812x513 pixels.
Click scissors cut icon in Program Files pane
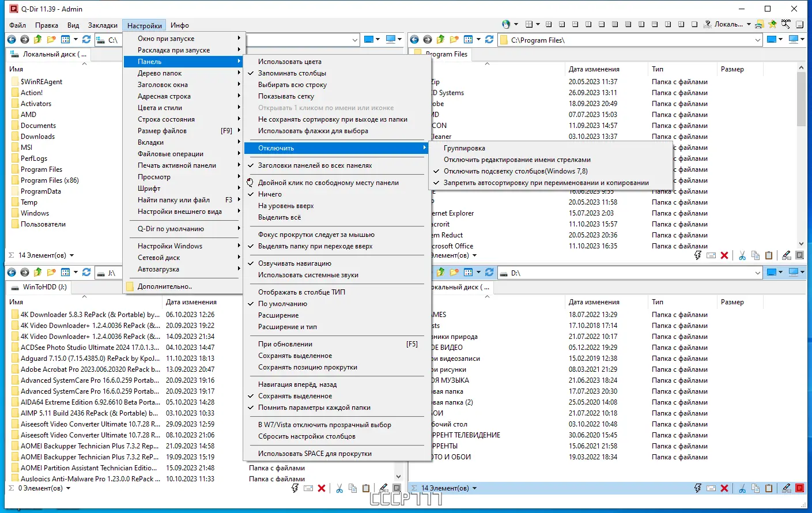[742, 255]
